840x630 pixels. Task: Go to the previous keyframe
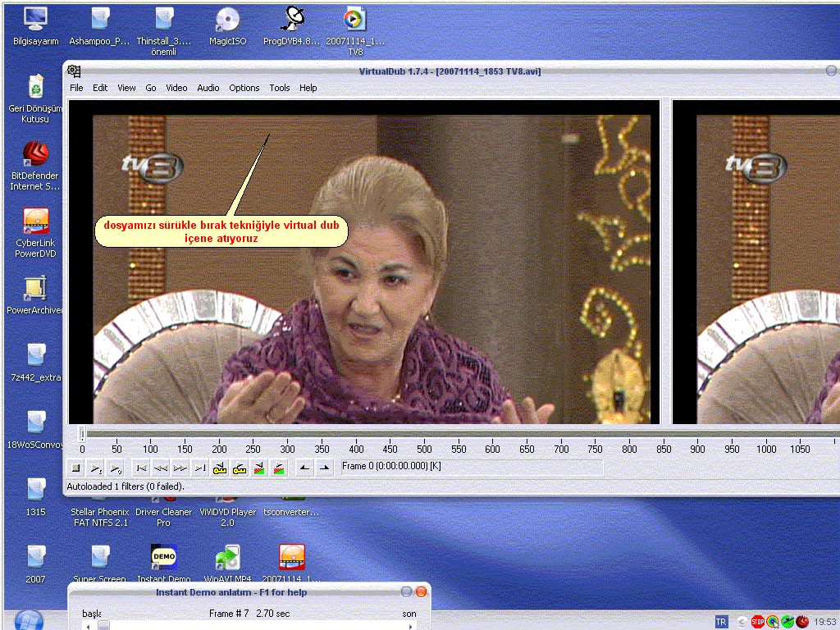click(x=220, y=468)
